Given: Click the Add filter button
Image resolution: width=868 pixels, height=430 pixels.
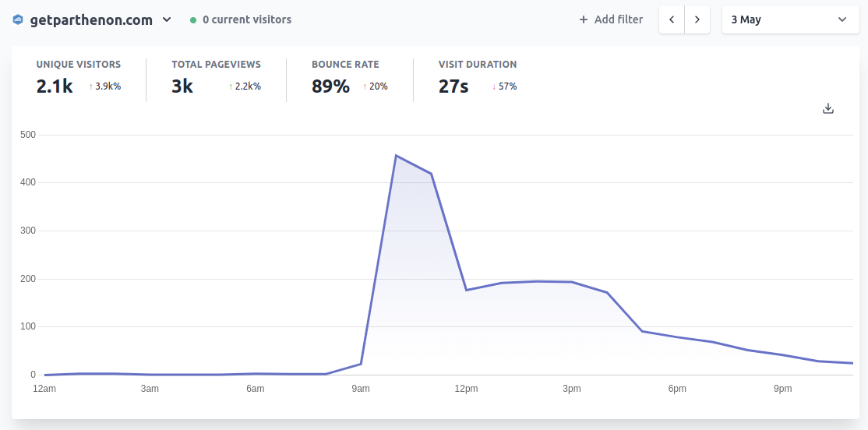Looking at the screenshot, I should click(611, 20).
